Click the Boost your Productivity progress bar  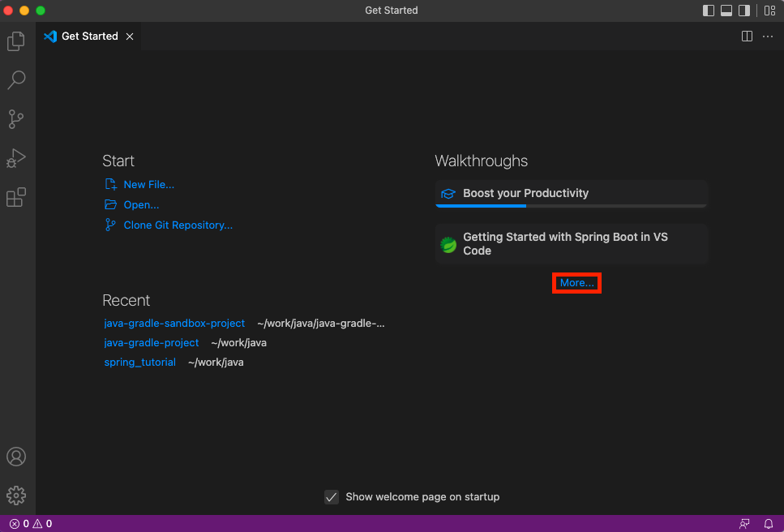tap(571, 205)
